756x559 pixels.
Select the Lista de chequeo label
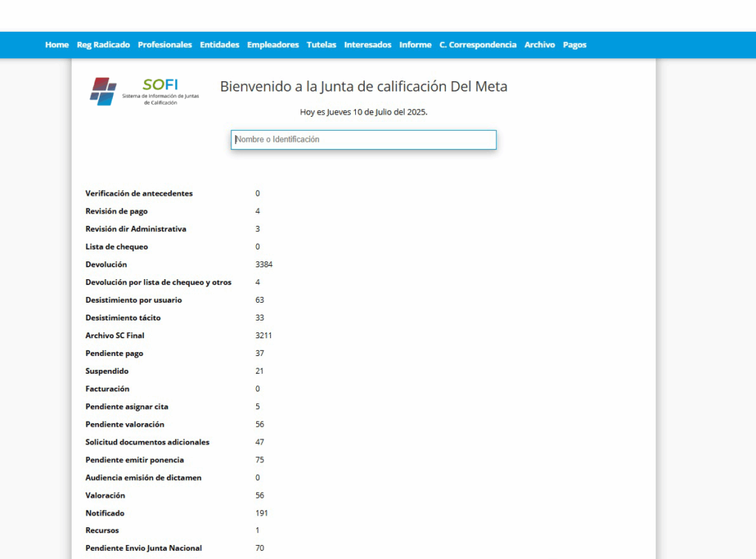point(117,247)
